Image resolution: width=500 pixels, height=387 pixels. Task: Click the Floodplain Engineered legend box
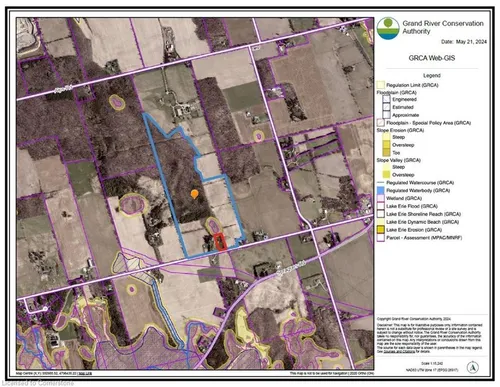point(387,99)
